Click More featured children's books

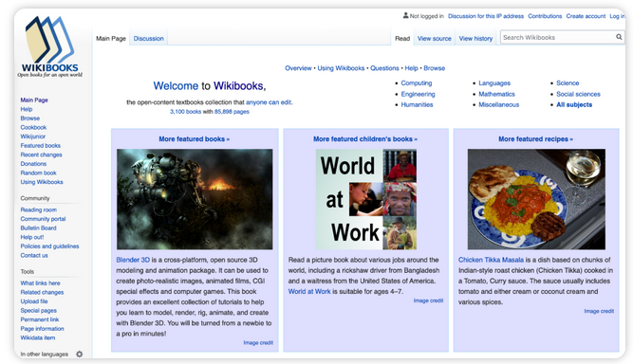click(x=365, y=138)
